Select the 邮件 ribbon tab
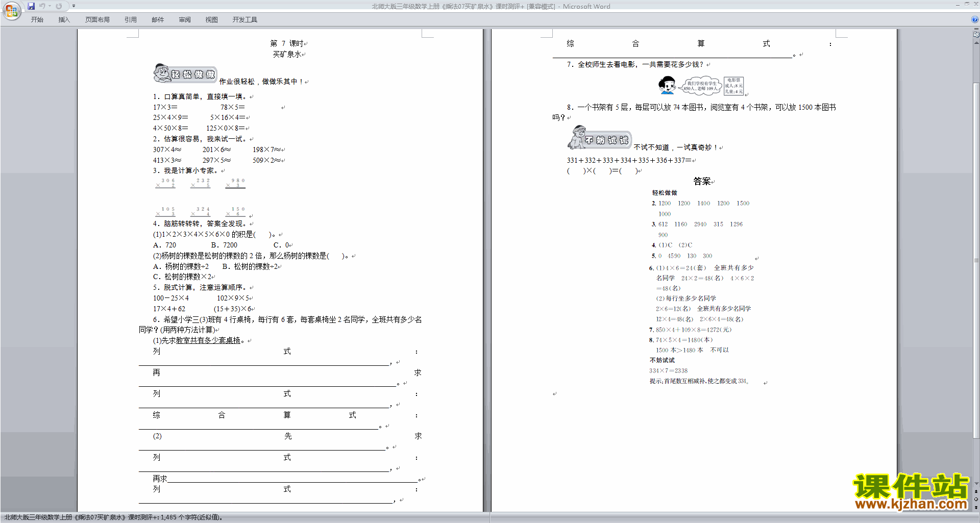Screen dimensions: 980x523 (x=158, y=20)
